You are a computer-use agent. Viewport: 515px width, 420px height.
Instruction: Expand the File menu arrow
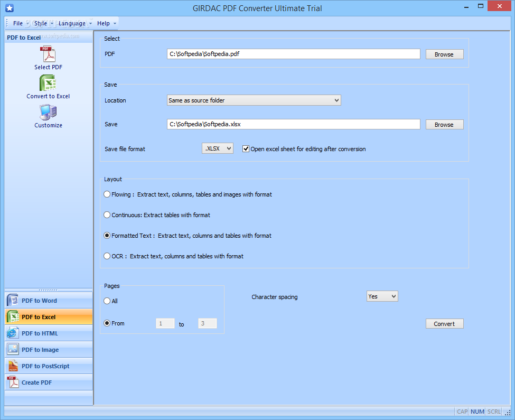(x=27, y=24)
